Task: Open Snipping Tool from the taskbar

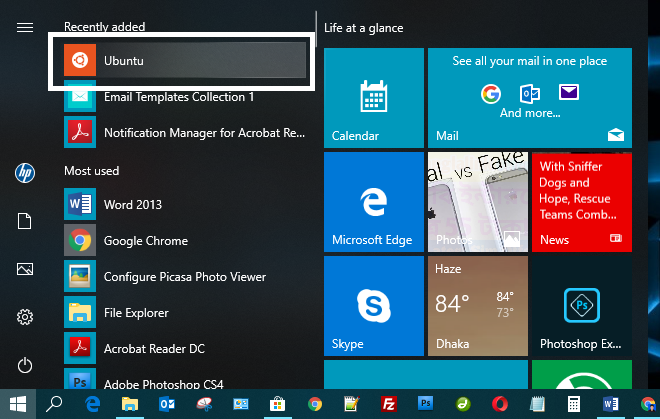Action: pos(204,404)
